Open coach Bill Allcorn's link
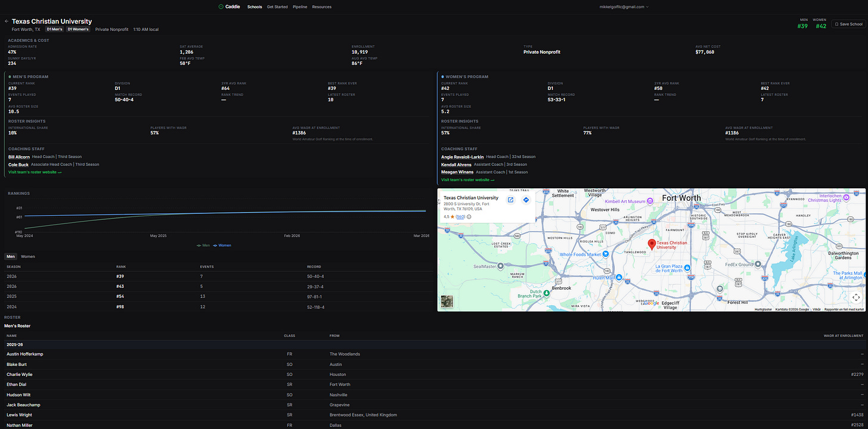Screen dimensions: 868x429 (19, 157)
